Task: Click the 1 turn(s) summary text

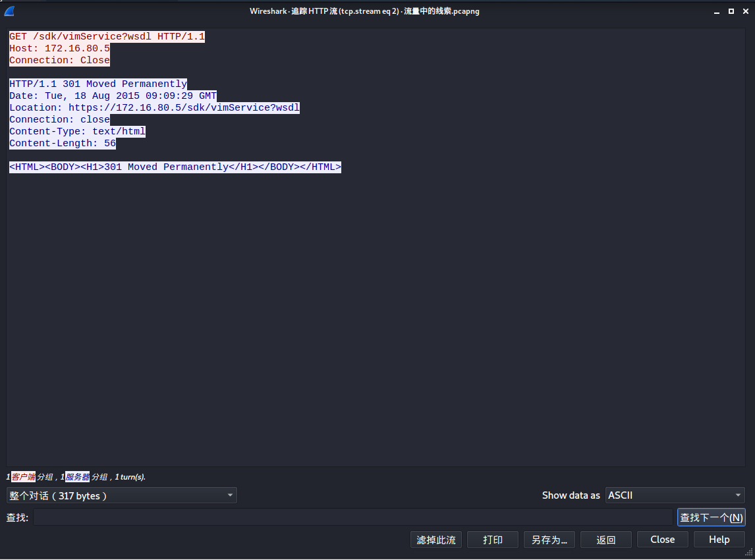Action: point(130,477)
